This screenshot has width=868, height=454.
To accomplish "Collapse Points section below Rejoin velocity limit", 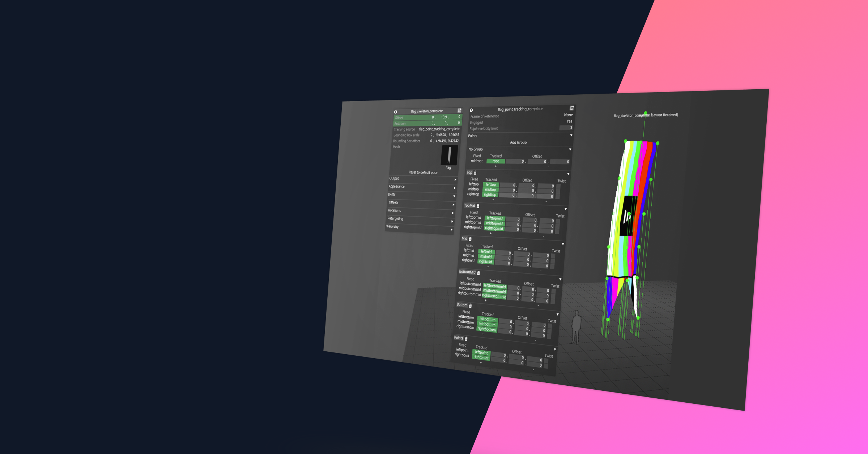I will 571,135.
